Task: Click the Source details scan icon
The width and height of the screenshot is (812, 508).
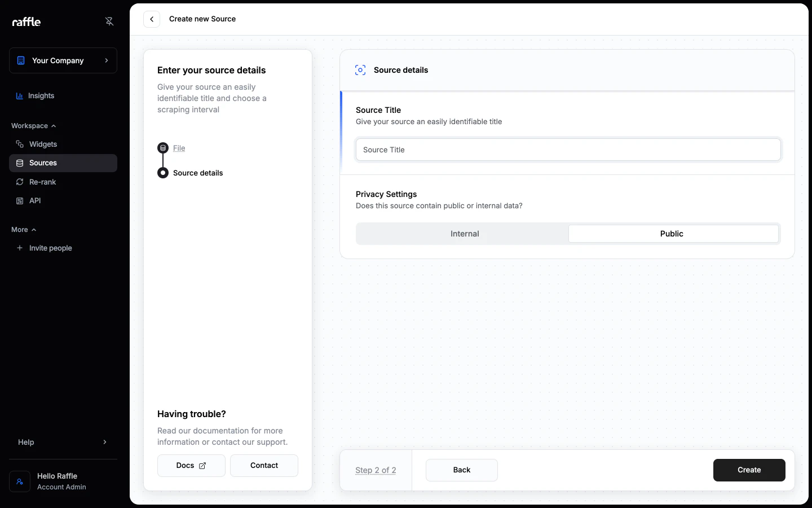Action: (x=360, y=70)
